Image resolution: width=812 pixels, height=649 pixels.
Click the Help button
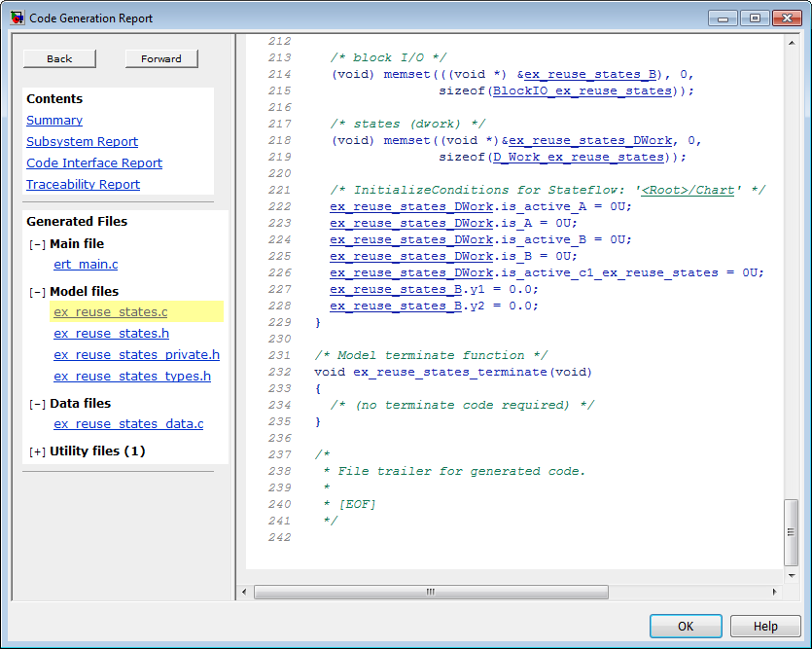[x=765, y=627]
